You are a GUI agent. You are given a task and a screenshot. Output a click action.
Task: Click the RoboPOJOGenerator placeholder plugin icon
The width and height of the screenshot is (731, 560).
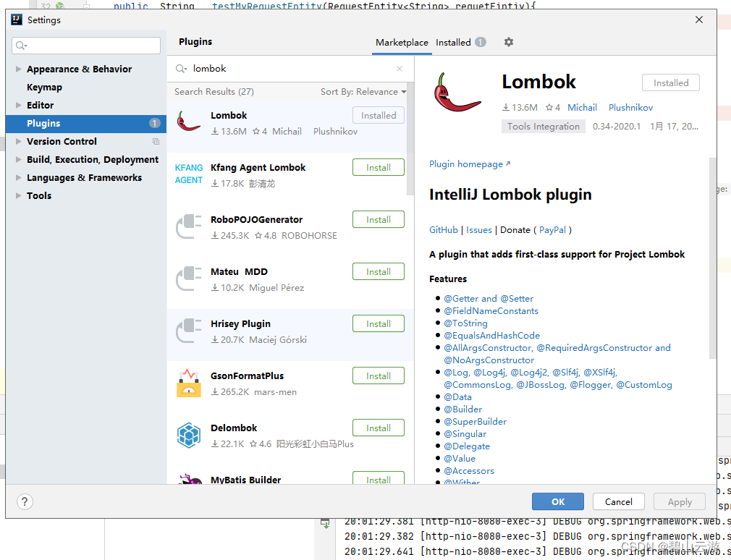click(x=189, y=226)
